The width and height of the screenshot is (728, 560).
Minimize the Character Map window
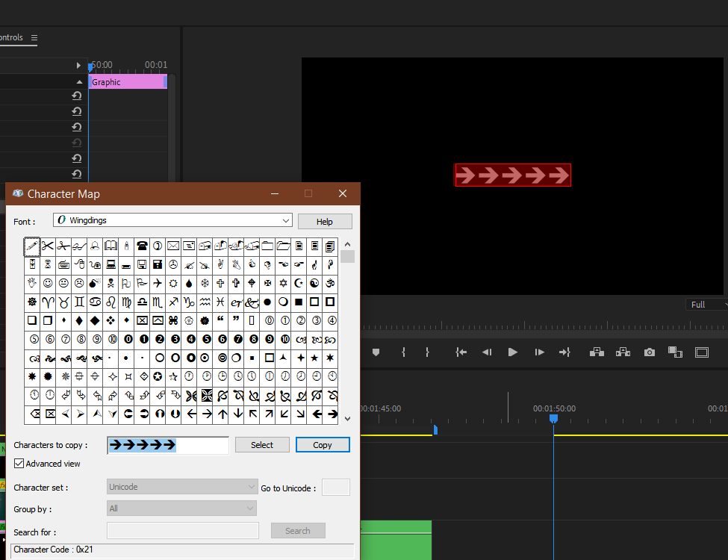275,193
